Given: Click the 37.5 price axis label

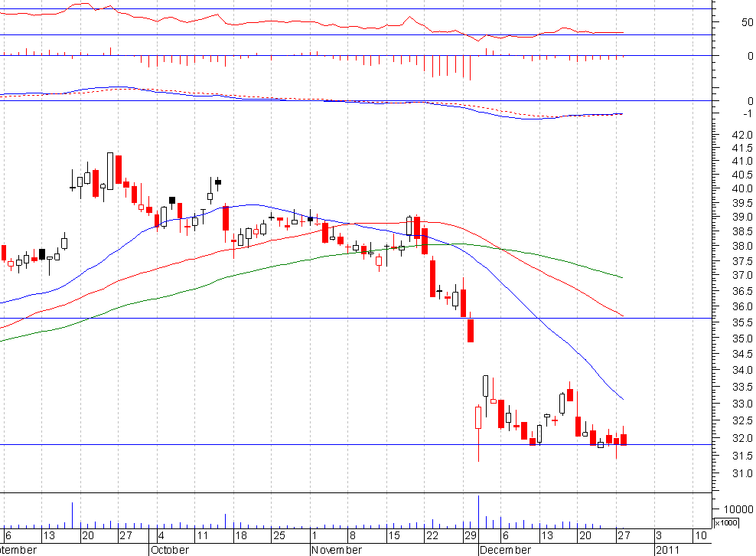Looking at the screenshot, I should point(742,261).
